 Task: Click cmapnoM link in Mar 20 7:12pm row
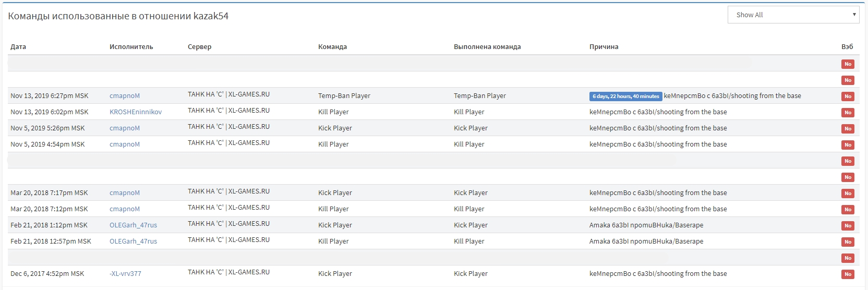pyautogui.click(x=125, y=209)
